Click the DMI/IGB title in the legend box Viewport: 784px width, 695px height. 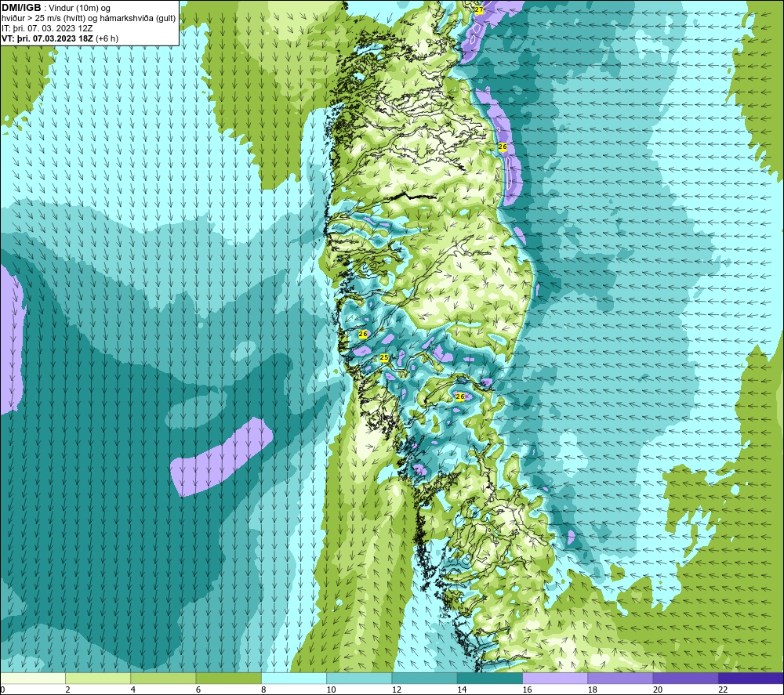point(21,8)
